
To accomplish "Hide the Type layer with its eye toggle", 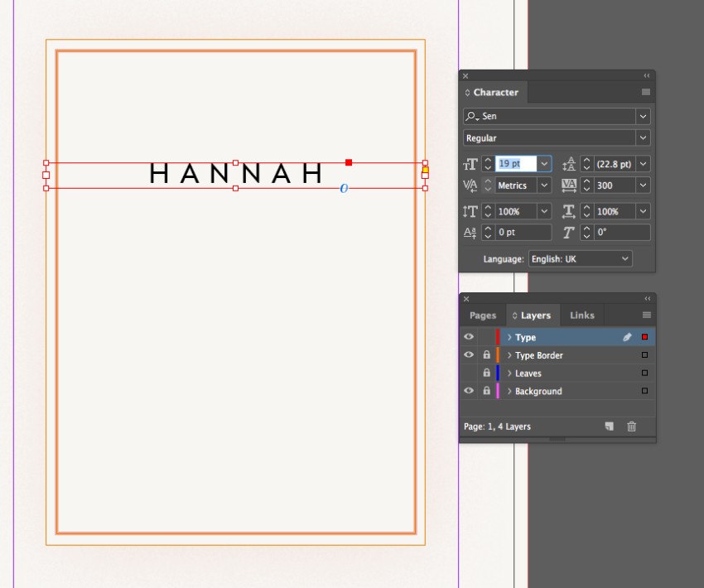I will click(x=468, y=337).
